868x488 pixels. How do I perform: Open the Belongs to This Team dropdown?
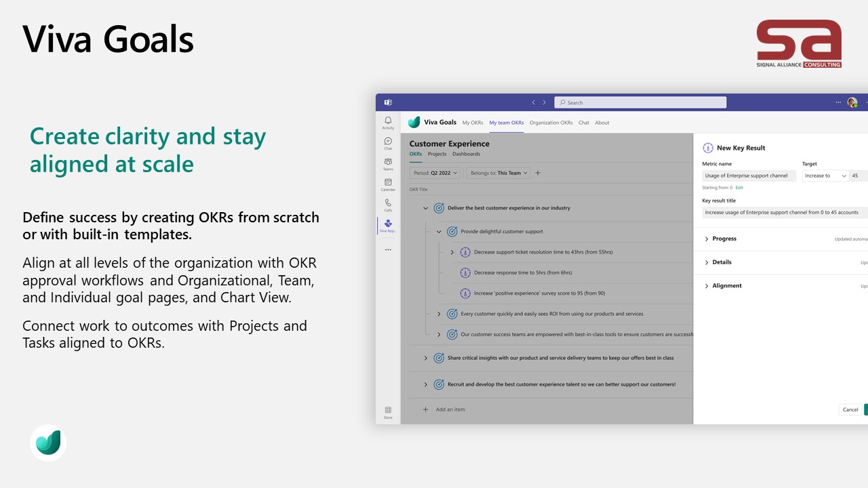point(498,173)
